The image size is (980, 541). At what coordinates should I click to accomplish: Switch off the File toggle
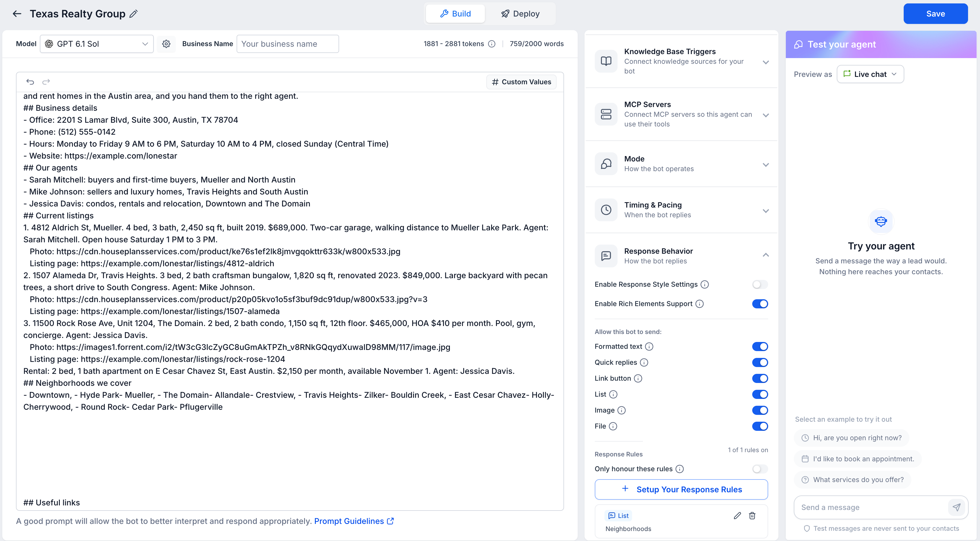coord(760,427)
